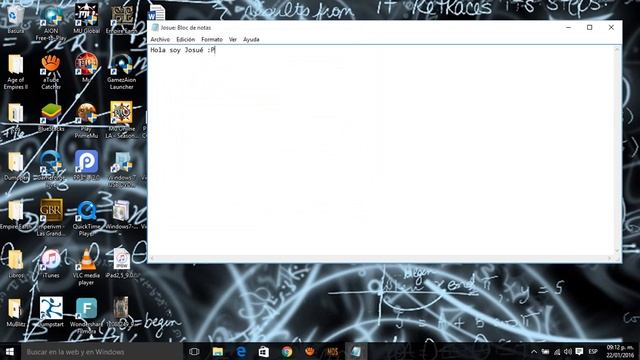Select the Imperivm GBR desktop icon

[51, 218]
